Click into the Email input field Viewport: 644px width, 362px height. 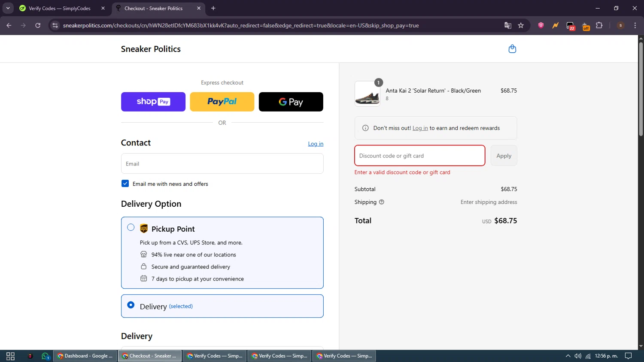pos(222,163)
